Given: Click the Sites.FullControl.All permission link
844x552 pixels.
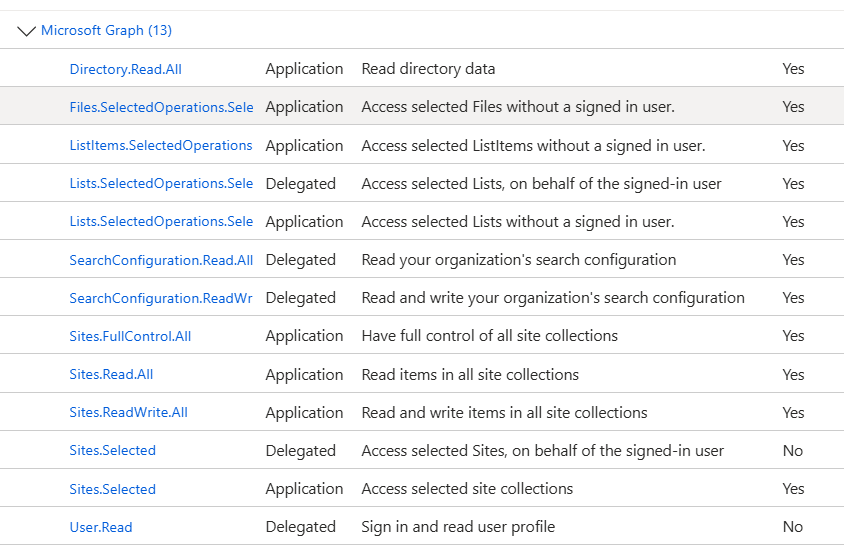Looking at the screenshot, I should 130,336.
